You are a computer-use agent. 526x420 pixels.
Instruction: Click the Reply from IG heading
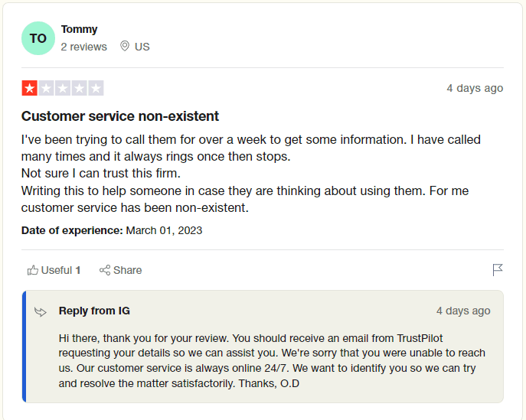94,311
